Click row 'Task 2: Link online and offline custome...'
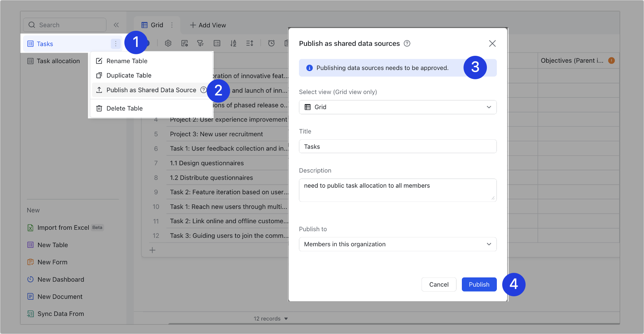The image size is (644, 334). (x=229, y=221)
